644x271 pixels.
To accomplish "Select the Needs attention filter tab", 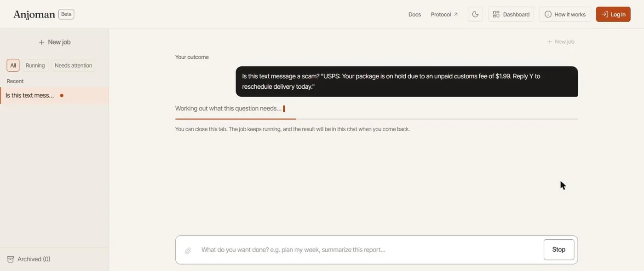I will pyautogui.click(x=73, y=65).
